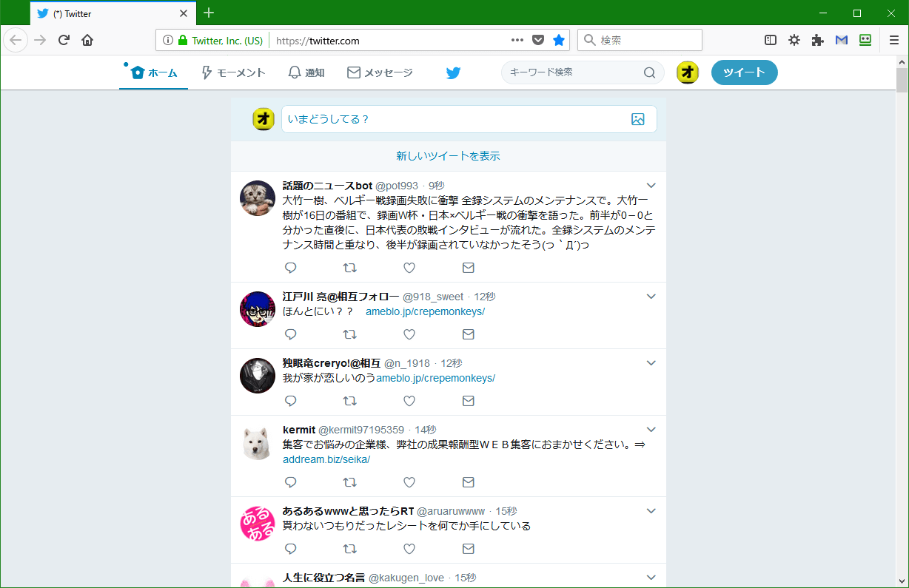Open 話題のニュースbot cat avatar

[x=258, y=198]
